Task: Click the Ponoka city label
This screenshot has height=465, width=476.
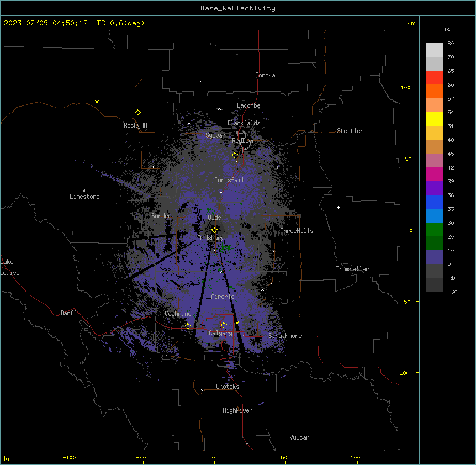Action: pos(265,75)
